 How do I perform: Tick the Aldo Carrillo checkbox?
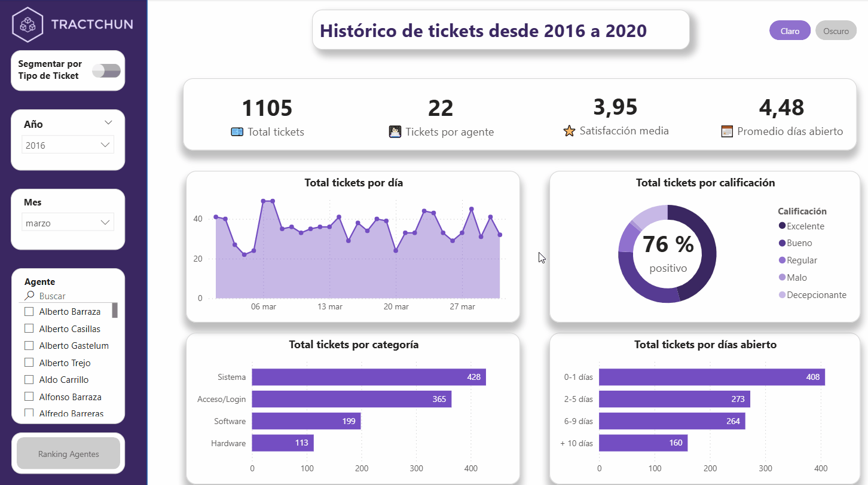tap(29, 380)
